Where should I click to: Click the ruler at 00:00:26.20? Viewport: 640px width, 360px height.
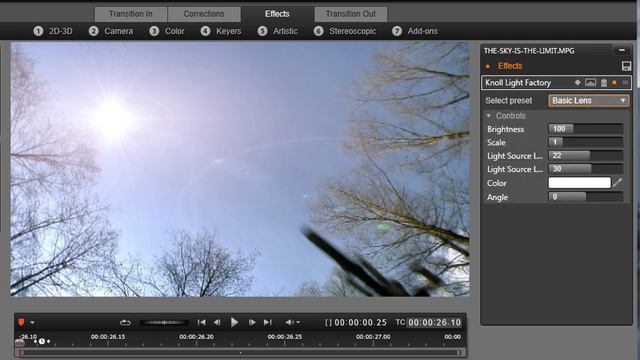coord(196,337)
